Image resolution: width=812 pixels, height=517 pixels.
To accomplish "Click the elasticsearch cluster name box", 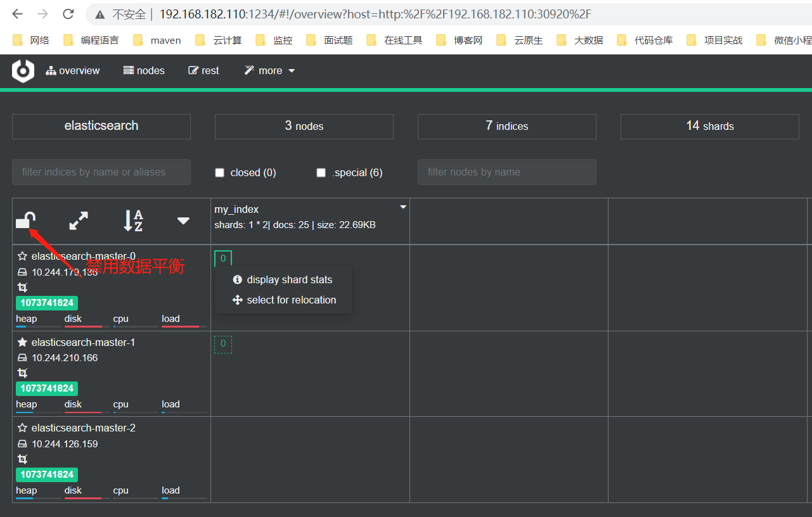I will pyautogui.click(x=101, y=126).
